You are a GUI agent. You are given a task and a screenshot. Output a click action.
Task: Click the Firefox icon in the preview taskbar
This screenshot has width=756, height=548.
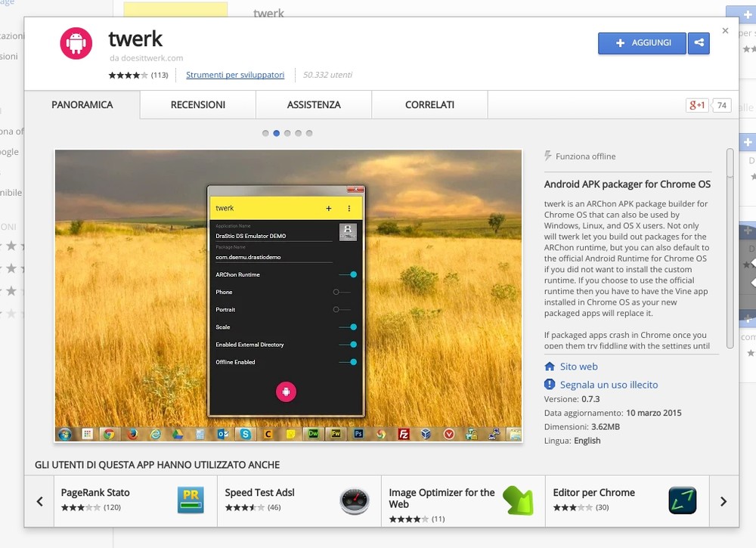(132, 435)
